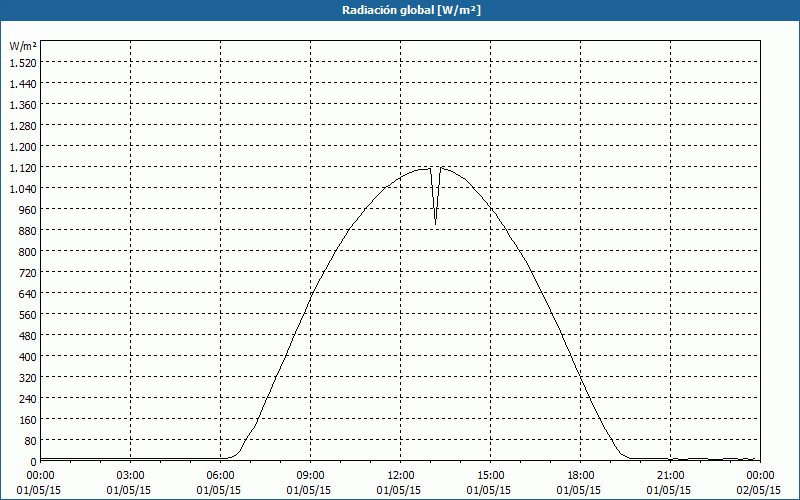Select the 960 y-axis value

click(x=28, y=210)
